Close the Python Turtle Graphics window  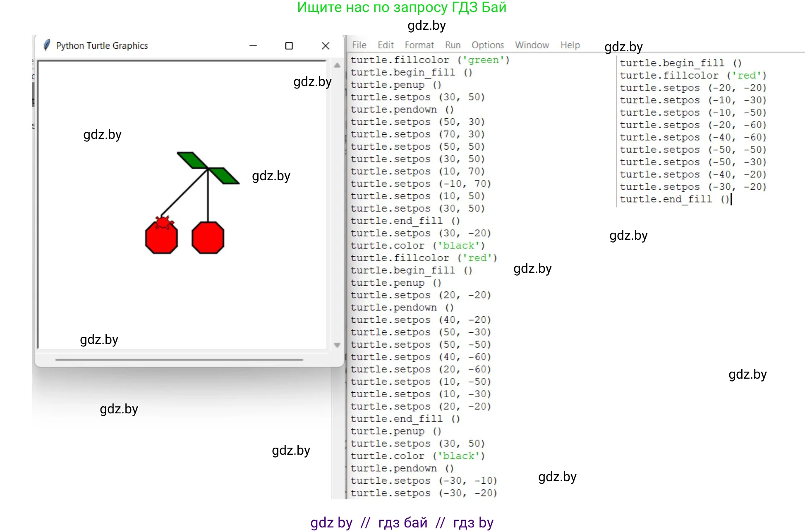point(326,45)
